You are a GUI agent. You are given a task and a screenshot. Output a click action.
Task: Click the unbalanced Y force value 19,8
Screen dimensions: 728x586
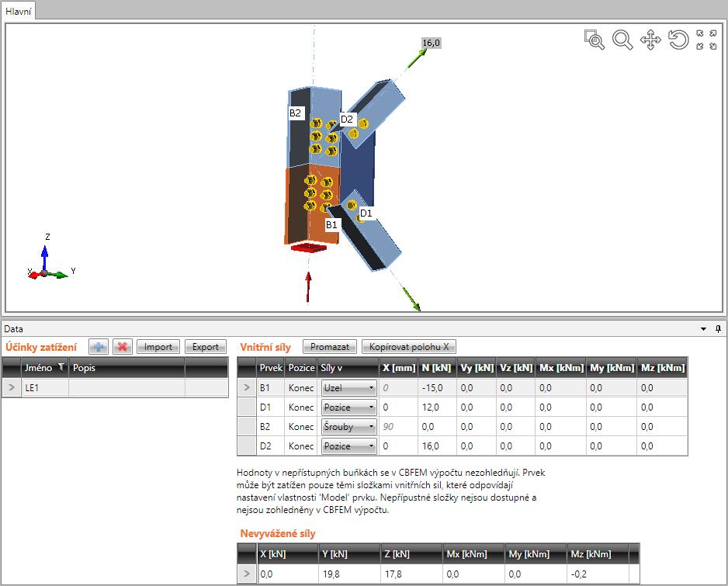coord(348,574)
